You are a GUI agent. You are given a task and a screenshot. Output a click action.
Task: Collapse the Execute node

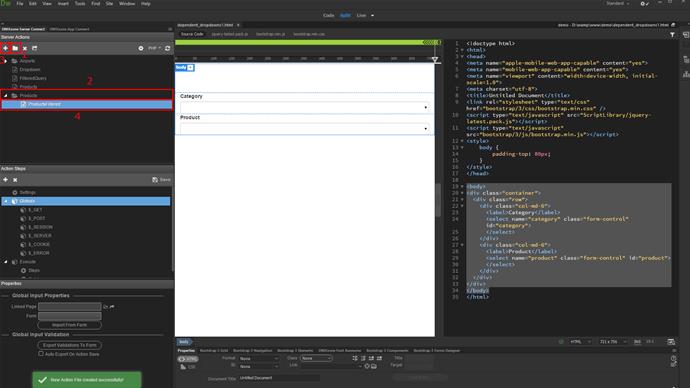tap(6, 262)
